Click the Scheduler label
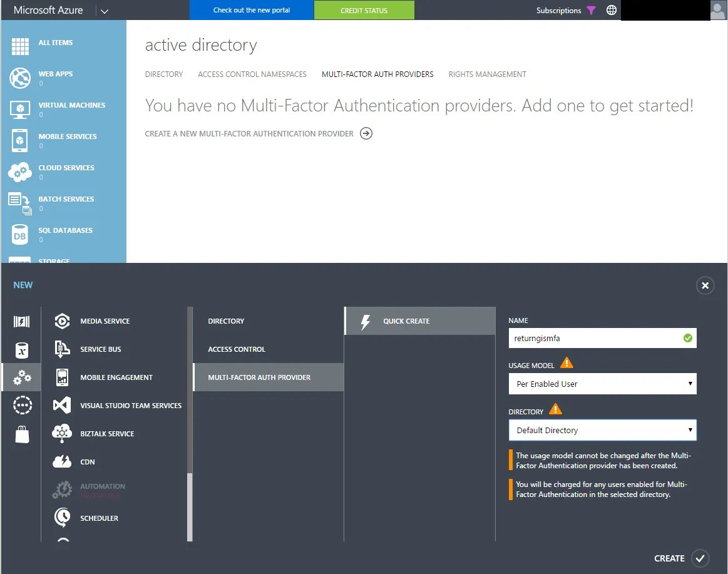This screenshot has width=728, height=574. point(100,518)
